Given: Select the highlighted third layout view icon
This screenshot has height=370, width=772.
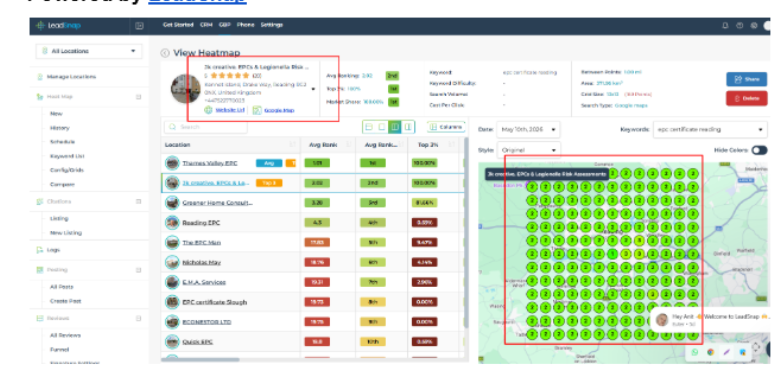Looking at the screenshot, I should point(395,127).
